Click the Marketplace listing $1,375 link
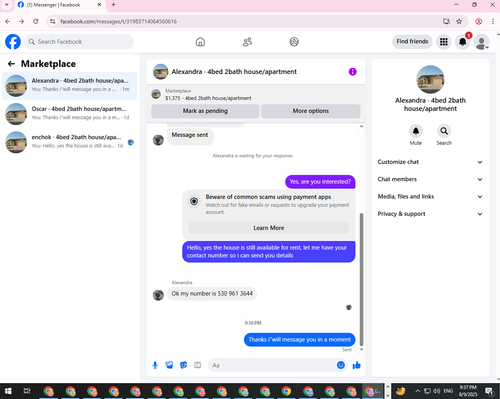This screenshot has height=399, width=500. coord(208,98)
